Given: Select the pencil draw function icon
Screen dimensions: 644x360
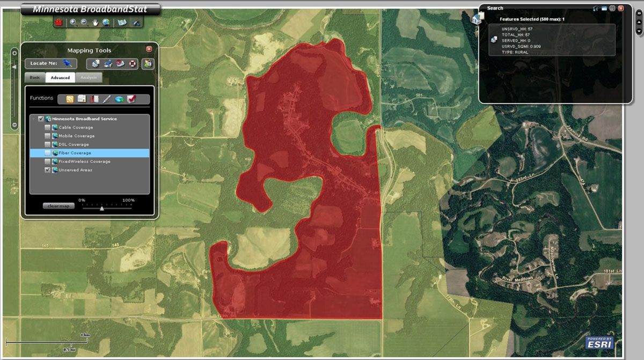Looking at the screenshot, I should [x=107, y=99].
